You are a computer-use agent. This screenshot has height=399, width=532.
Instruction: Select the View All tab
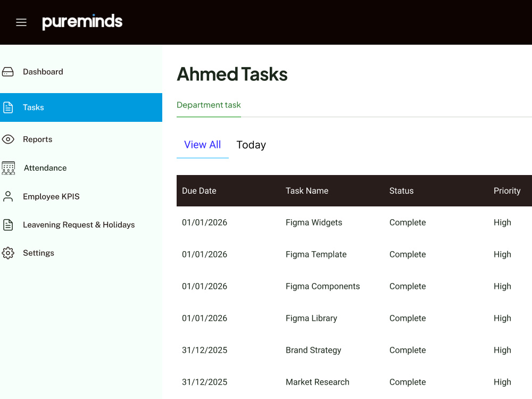[203, 145]
